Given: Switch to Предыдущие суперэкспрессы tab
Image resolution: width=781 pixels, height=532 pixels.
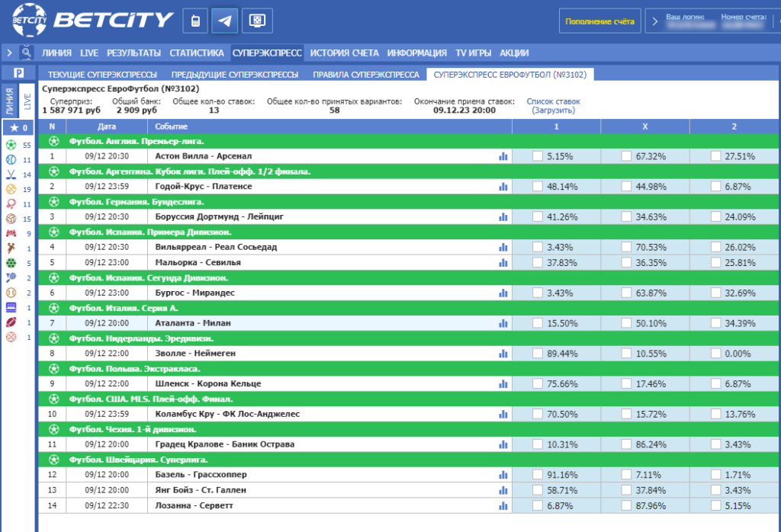Looking at the screenshot, I should tap(235, 75).
